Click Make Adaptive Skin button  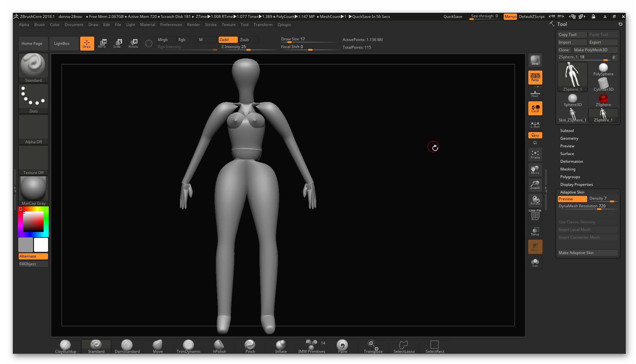tap(587, 253)
